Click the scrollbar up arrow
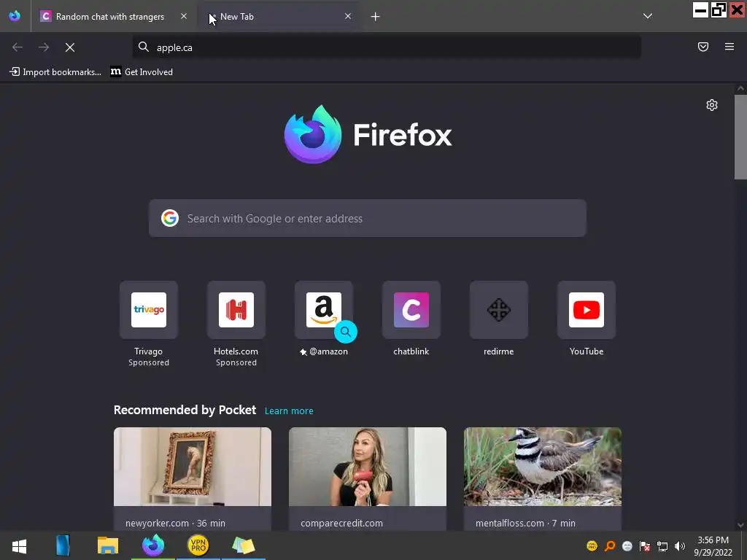The image size is (747, 560). click(x=740, y=88)
